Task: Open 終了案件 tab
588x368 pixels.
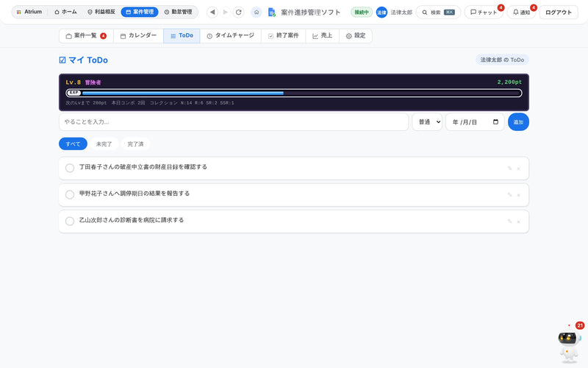Action: 284,35
